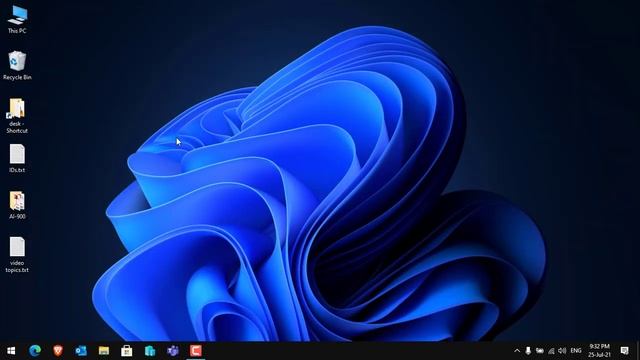The height and width of the screenshot is (360, 640).
Task: Open the teal buildings app on the taskbar
Action: [x=150, y=351]
